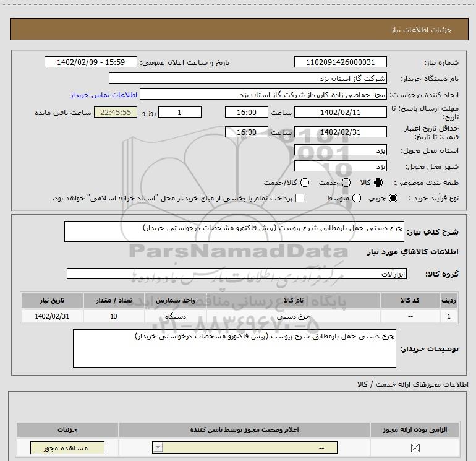Click the response deadline date 1402/02/11

pyautogui.click(x=340, y=112)
